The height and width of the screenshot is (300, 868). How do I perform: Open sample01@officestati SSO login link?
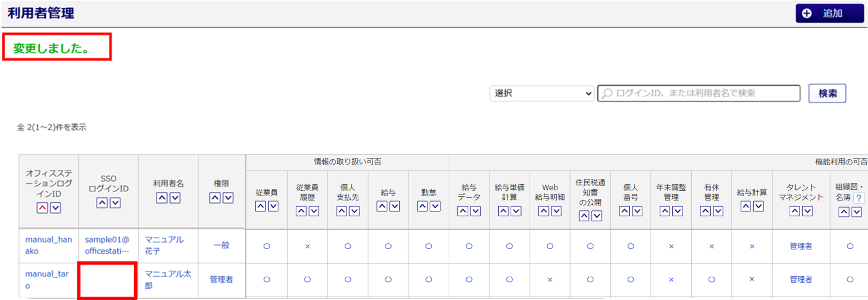[x=107, y=245]
